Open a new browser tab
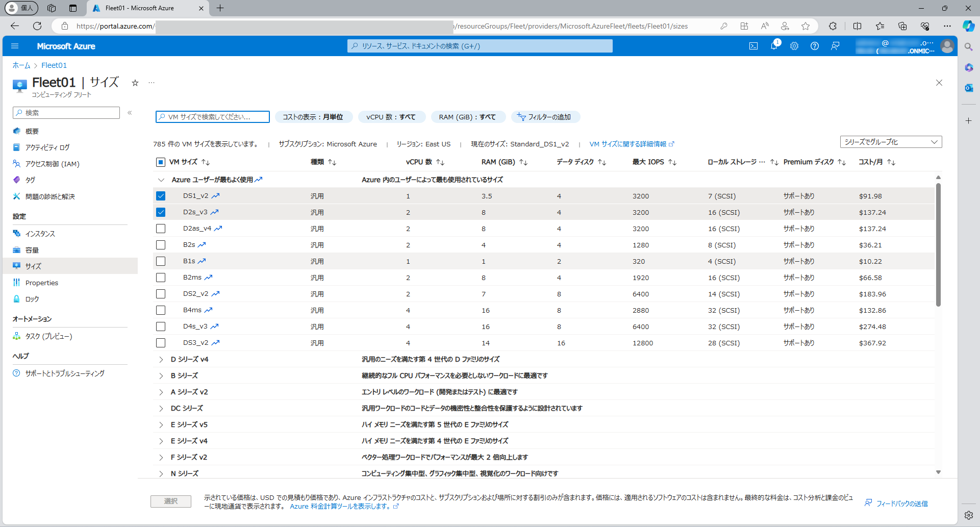Image resolution: width=980 pixels, height=527 pixels. pos(220,8)
